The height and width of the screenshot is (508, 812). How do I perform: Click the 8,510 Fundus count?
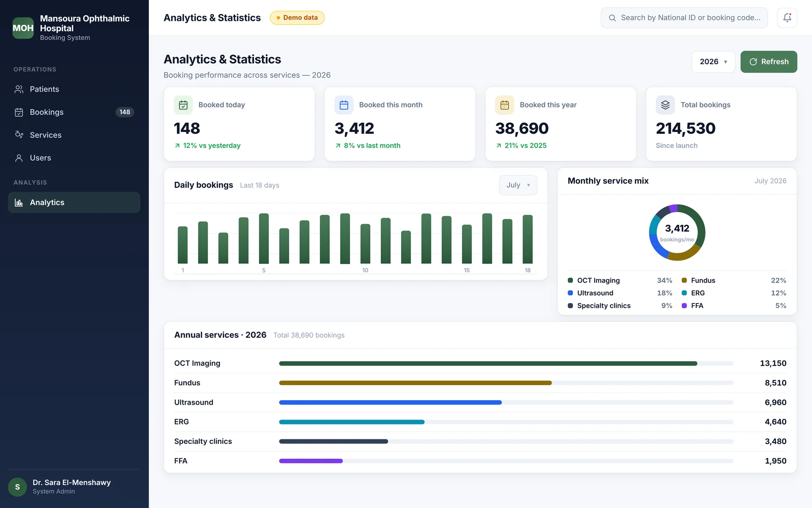tap(775, 383)
